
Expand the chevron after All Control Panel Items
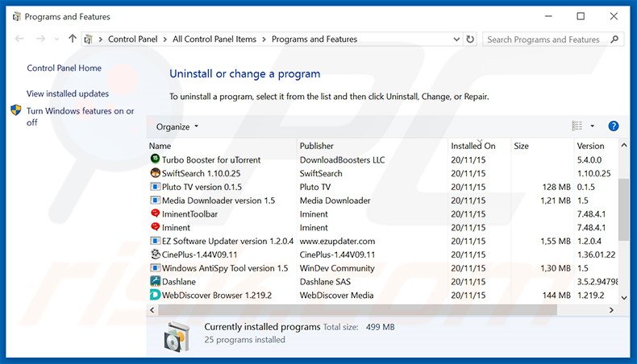[264, 39]
